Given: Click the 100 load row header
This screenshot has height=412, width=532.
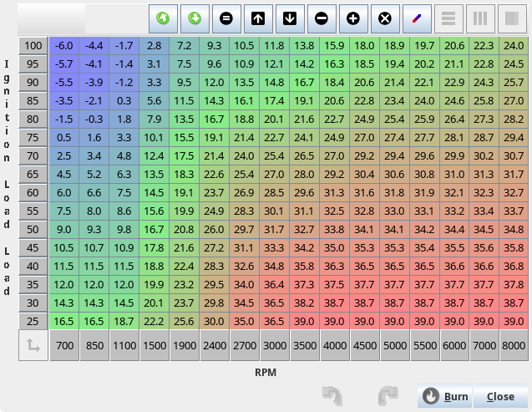Looking at the screenshot, I should click(x=33, y=45).
